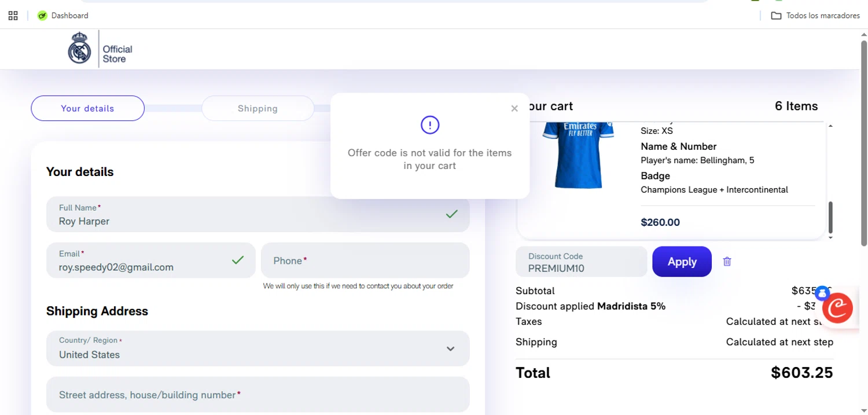The width and height of the screenshot is (868, 415).
Task: Click Player's name: Bellingham, 5 text
Action: click(x=697, y=160)
